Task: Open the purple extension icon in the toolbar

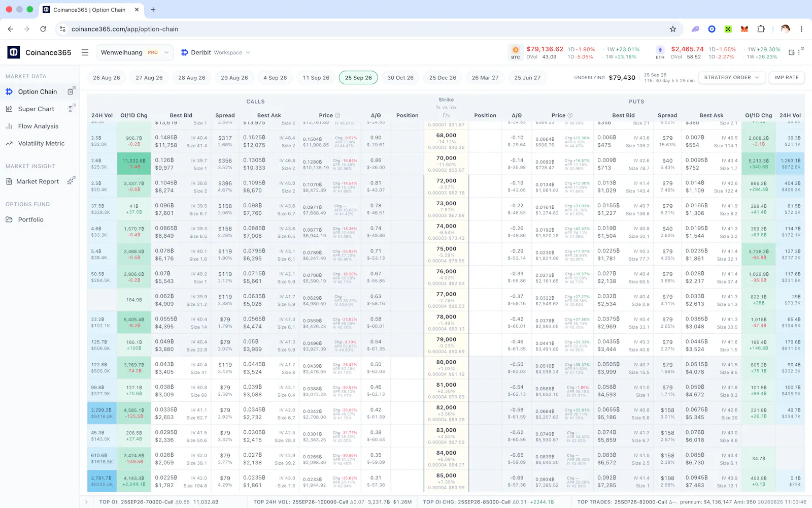Action: coord(696,29)
